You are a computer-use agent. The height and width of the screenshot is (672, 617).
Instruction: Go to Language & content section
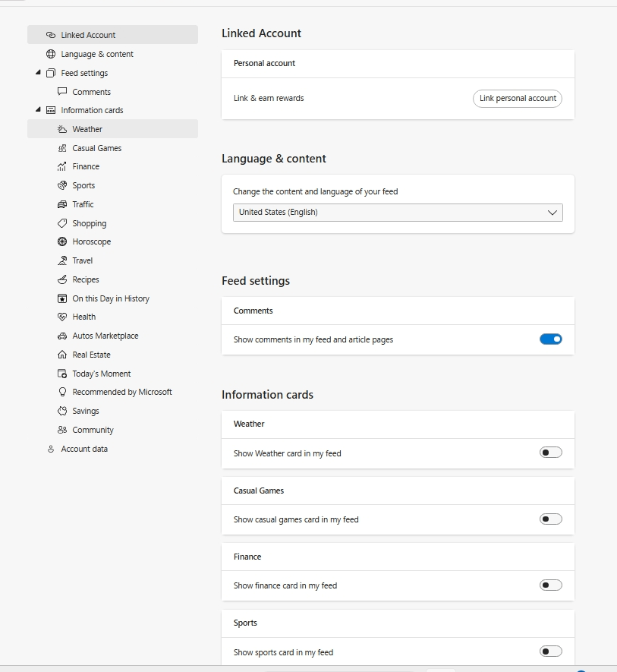tap(97, 54)
